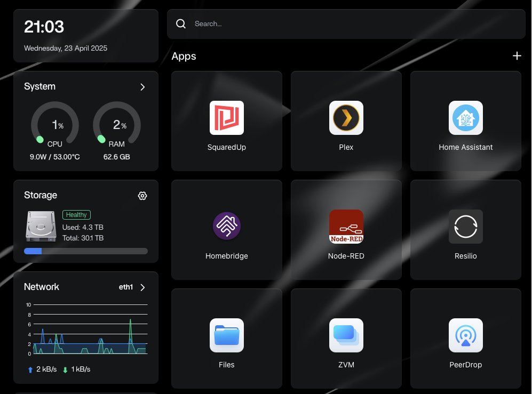Add a new app with plus icon
The width and height of the screenshot is (532, 394).
point(517,55)
